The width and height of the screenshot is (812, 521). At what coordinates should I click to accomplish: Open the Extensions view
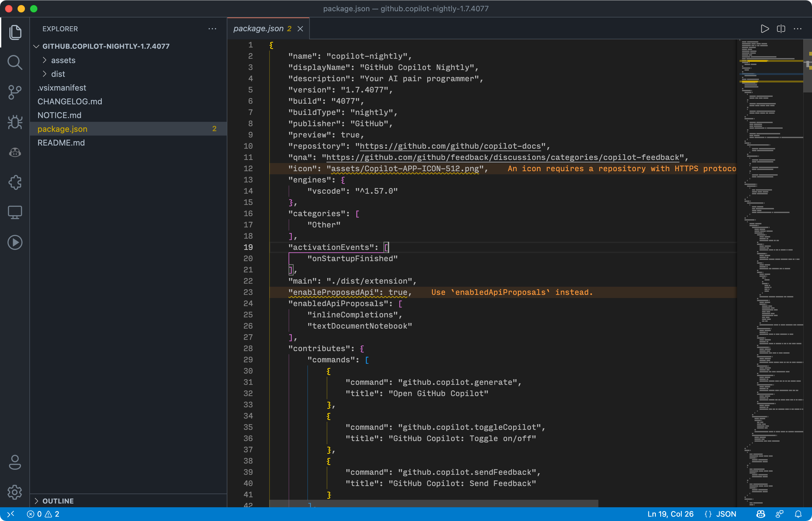click(x=15, y=183)
